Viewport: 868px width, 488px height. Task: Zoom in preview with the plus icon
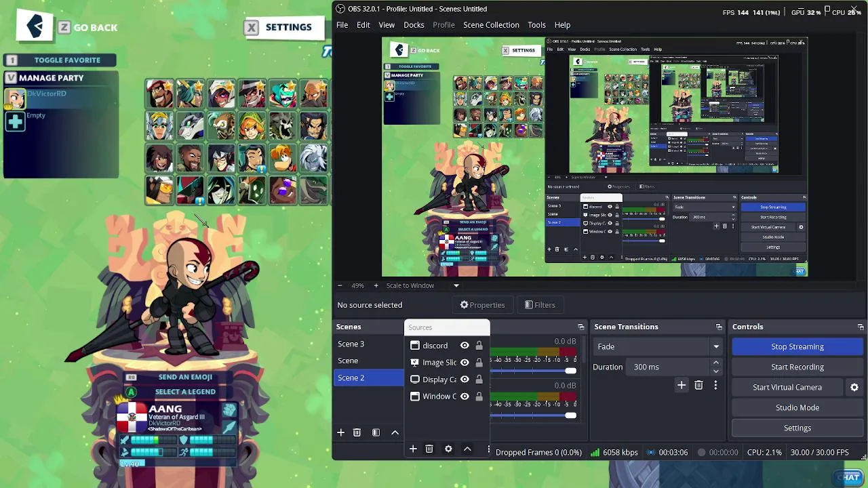pyautogui.click(x=376, y=285)
